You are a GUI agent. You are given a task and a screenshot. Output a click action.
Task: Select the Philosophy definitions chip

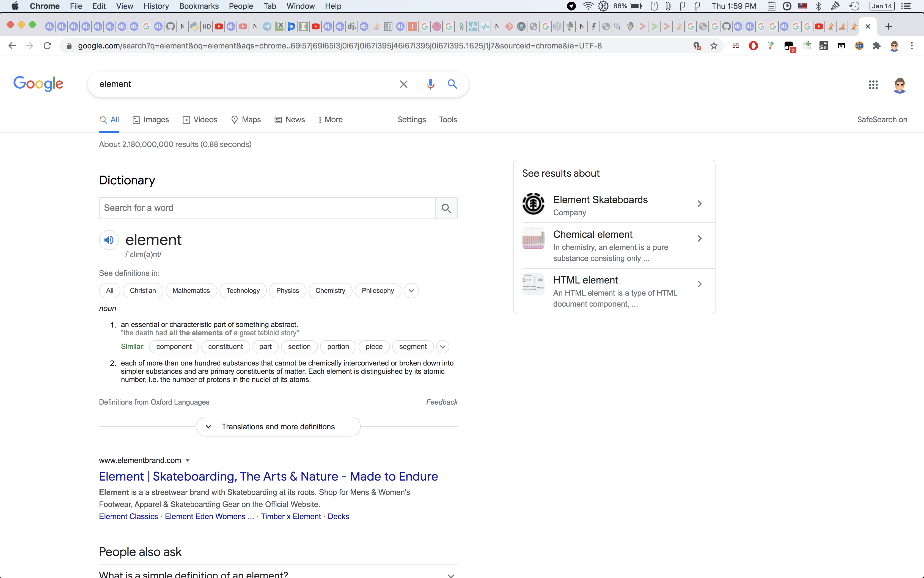coord(378,291)
